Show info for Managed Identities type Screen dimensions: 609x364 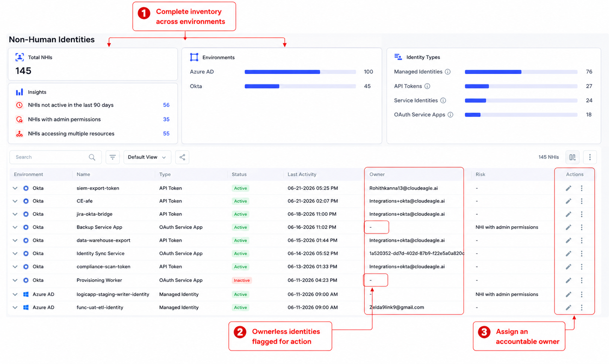448,72
